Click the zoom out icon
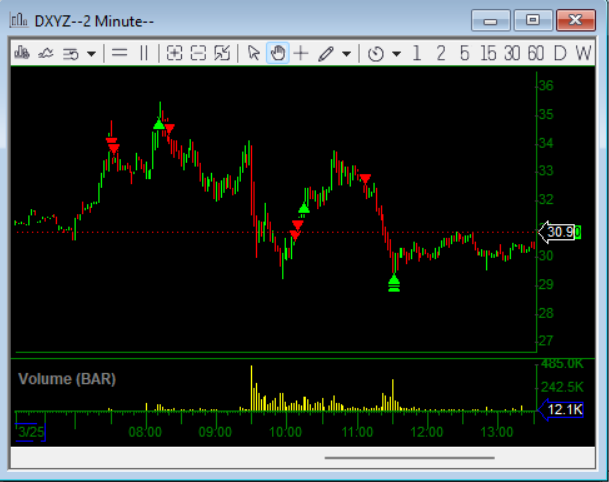609x482 pixels. [x=198, y=53]
